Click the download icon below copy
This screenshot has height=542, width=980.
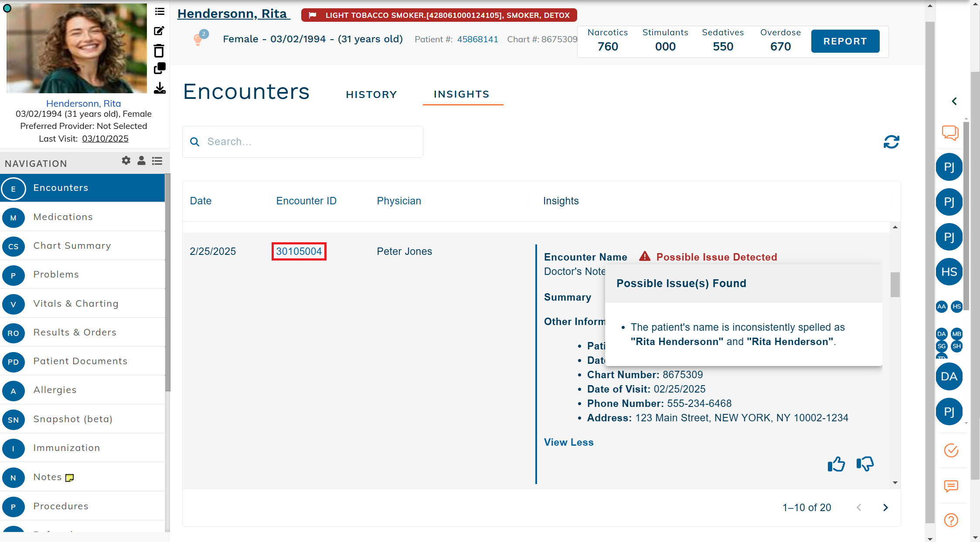coord(160,88)
